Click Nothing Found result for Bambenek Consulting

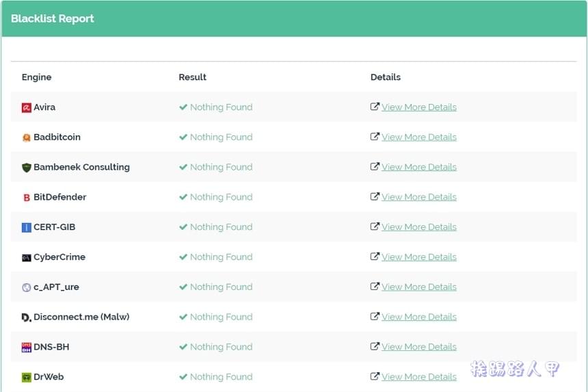(222, 168)
